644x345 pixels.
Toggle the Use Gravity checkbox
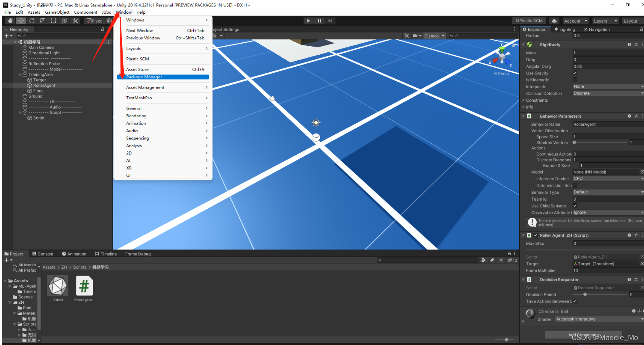click(x=575, y=73)
